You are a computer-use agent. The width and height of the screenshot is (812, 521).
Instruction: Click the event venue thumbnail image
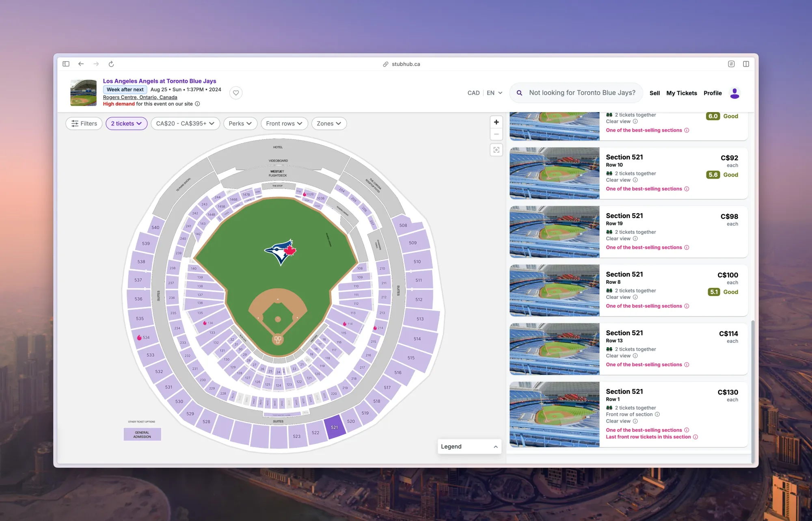tap(84, 93)
